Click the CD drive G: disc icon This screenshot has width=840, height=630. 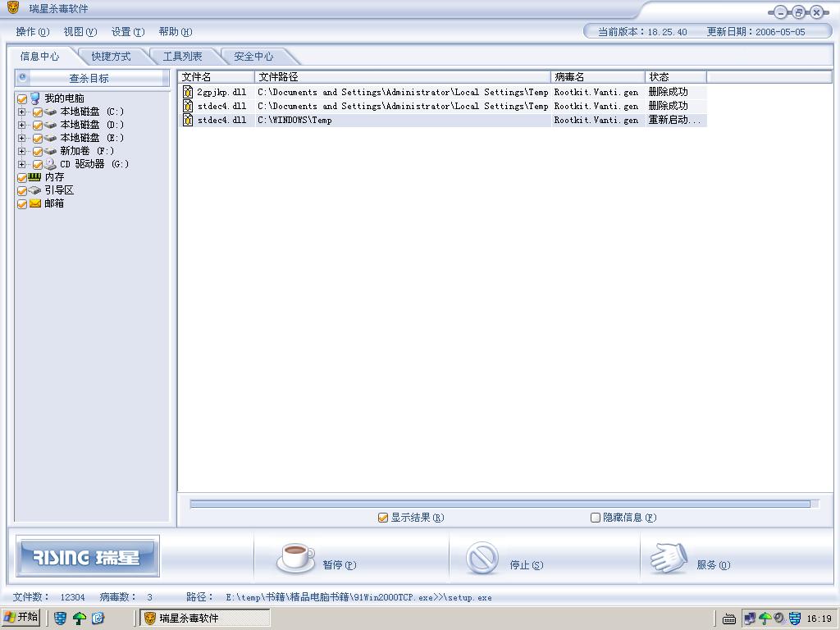50,164
